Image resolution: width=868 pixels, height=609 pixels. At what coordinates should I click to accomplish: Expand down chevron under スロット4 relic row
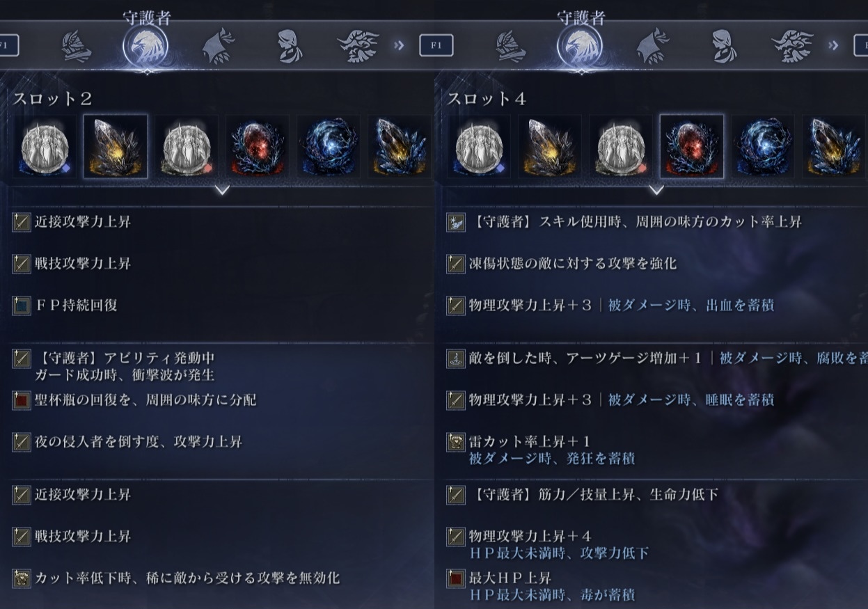click(x=656, y=189)
